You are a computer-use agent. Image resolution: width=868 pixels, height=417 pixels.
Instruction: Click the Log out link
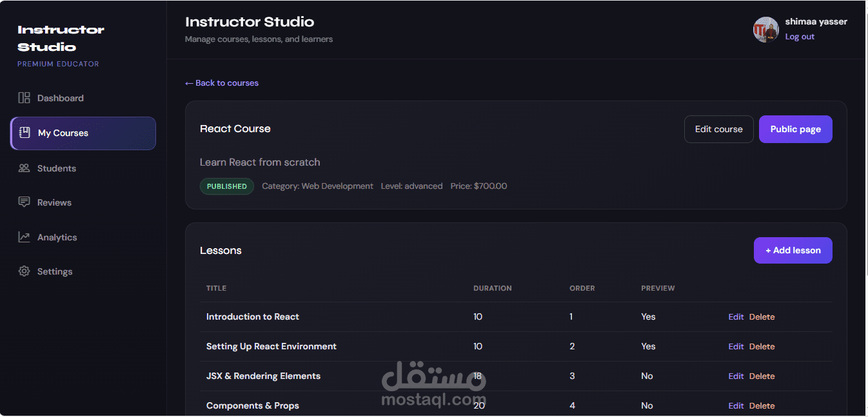(800, 37)
